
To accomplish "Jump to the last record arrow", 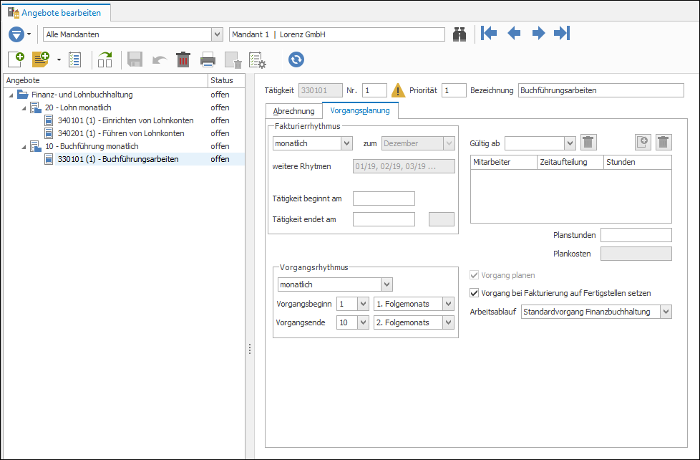I will (x=562, y=33).
